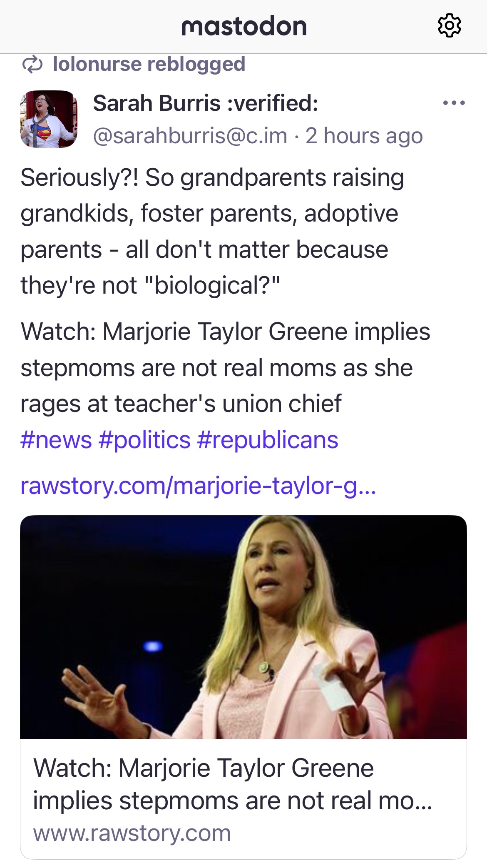Tap the reblog arrows icon
The height and width of the screenshot is (868, 487).
point(32,65)
